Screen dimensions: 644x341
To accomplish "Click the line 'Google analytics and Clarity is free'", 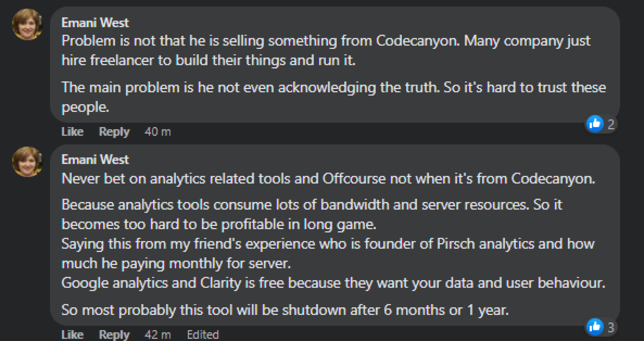I will [333, 283].
